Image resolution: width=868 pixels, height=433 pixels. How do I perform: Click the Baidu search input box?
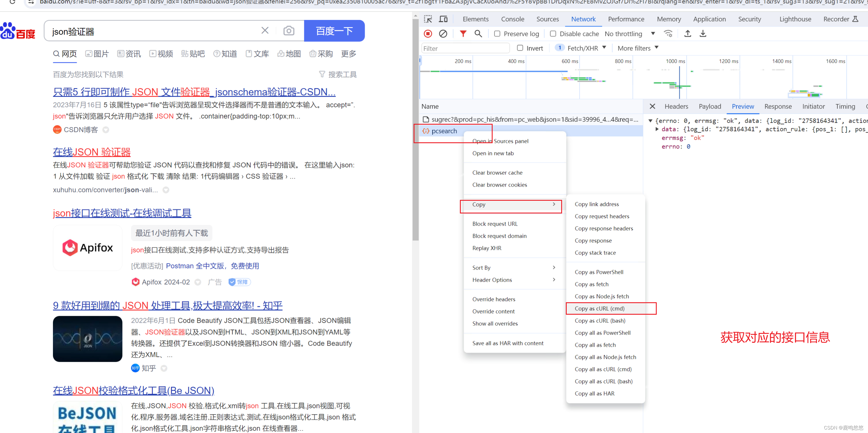(155, 31)
